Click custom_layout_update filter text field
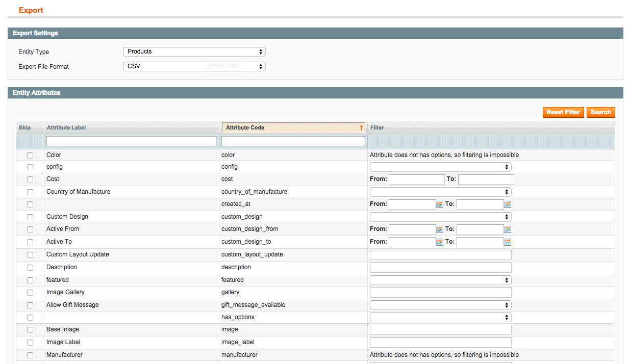This screenshot has height=364, width=629. pyautogui.click(x=440, y=255)
